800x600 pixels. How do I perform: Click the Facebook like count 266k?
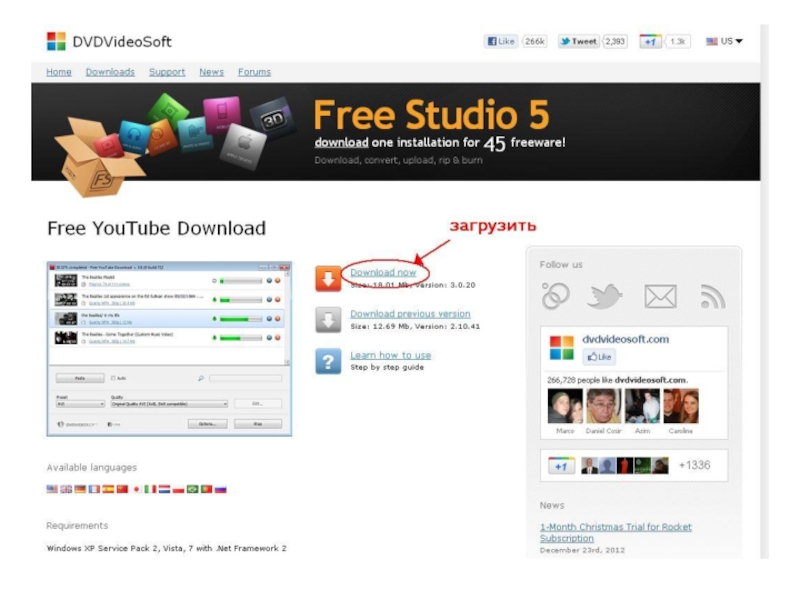coord(534,41)
